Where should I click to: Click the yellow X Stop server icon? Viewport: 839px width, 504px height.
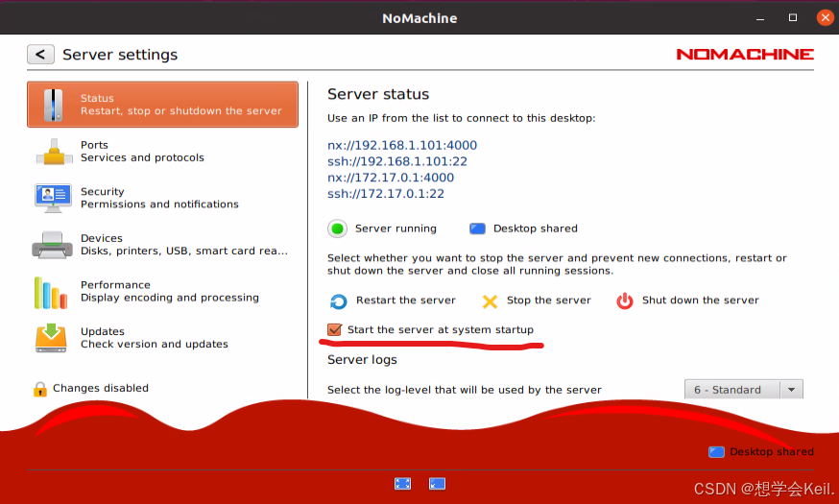pyautogui.click(x=490, y=301)
